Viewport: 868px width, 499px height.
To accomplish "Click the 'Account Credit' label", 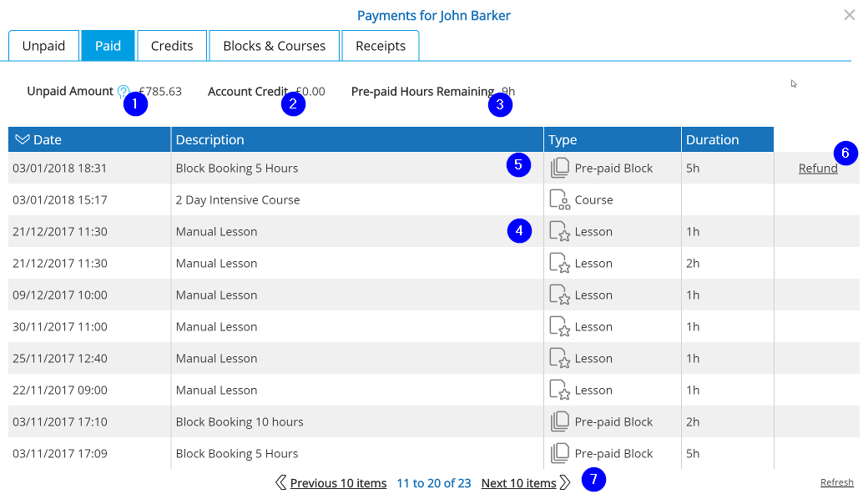I will (247, 91).
